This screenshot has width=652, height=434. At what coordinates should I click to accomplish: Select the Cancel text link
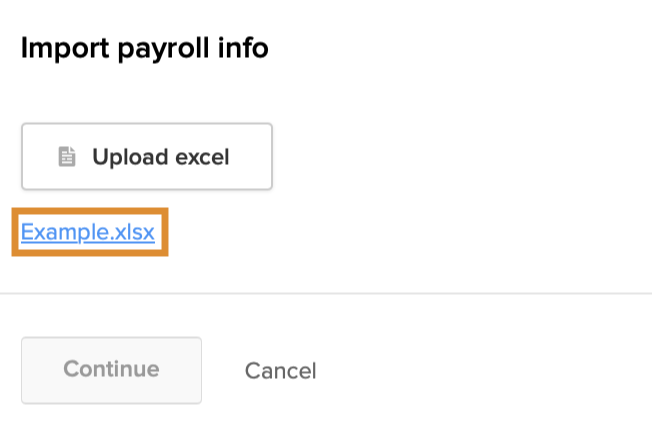[x=280, y=371]
